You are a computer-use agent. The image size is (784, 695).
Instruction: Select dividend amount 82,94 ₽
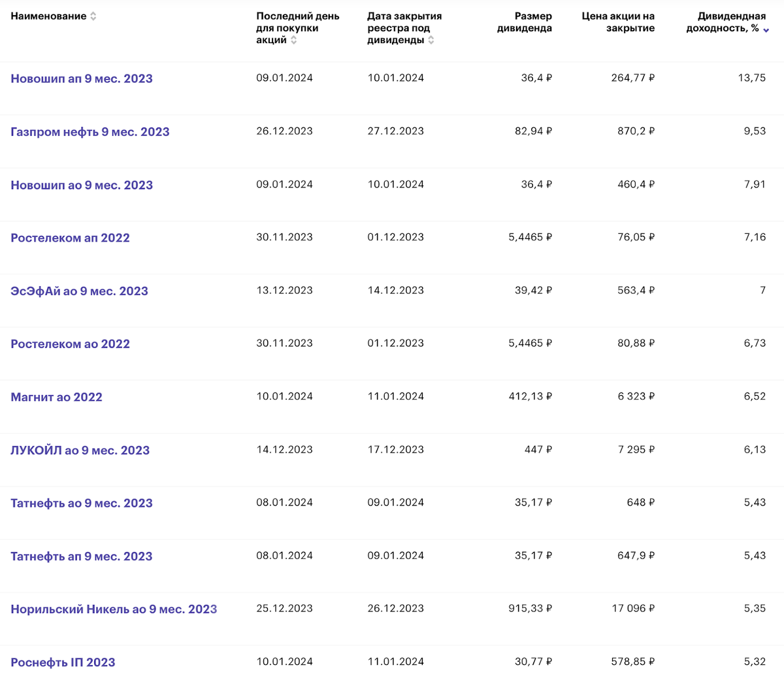(x=534, y=131)
